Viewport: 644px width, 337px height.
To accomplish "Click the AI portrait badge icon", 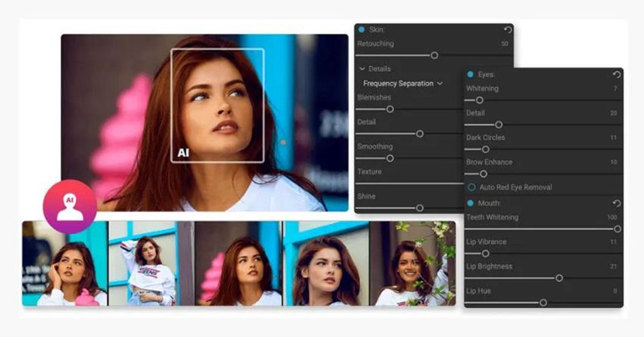I will point(70,206).
